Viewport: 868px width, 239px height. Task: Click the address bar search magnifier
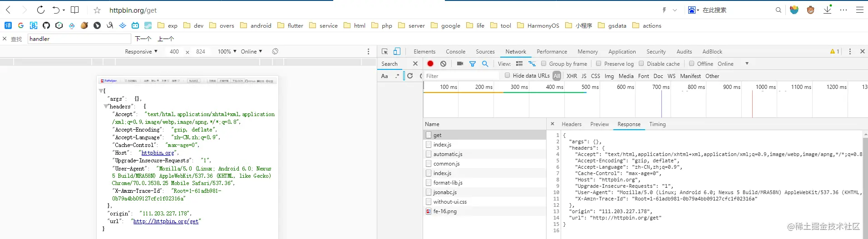[779, 10]
